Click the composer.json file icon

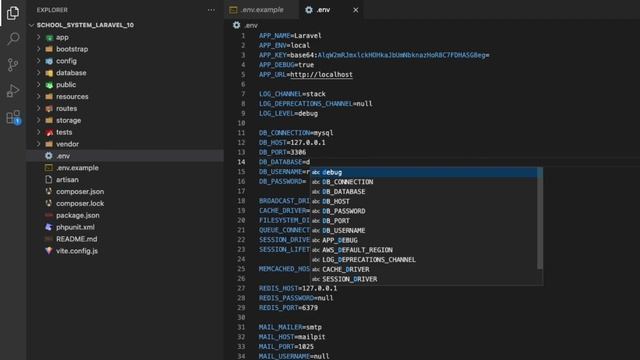click(49, 191)
